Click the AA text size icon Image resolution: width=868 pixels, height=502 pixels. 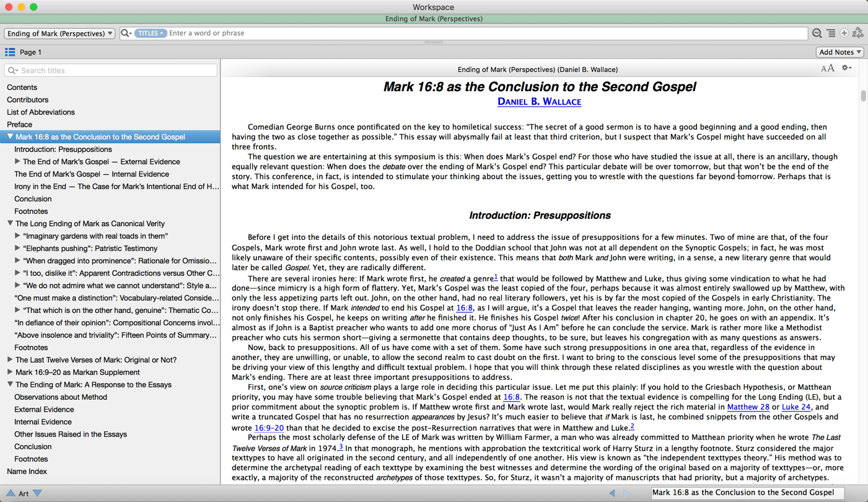[828, 69]
